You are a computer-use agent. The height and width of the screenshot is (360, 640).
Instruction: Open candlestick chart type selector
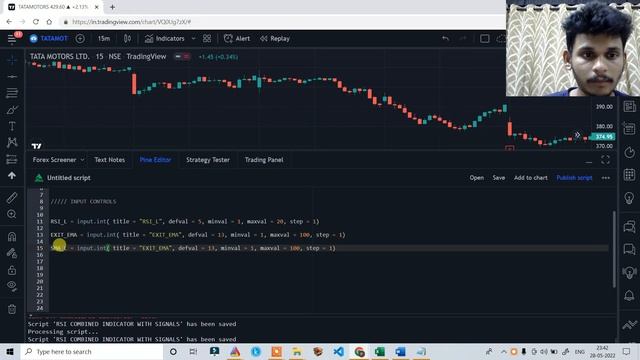(127, 38)
